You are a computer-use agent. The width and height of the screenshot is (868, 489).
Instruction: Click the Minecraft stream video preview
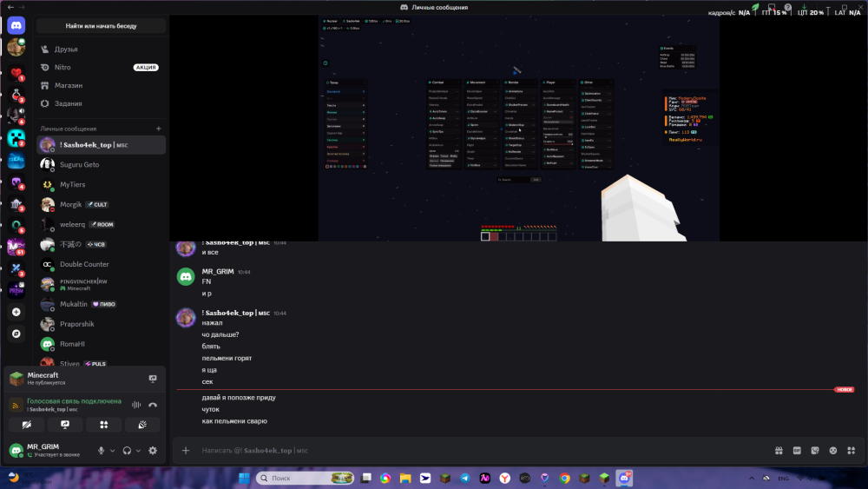(519, 128)
